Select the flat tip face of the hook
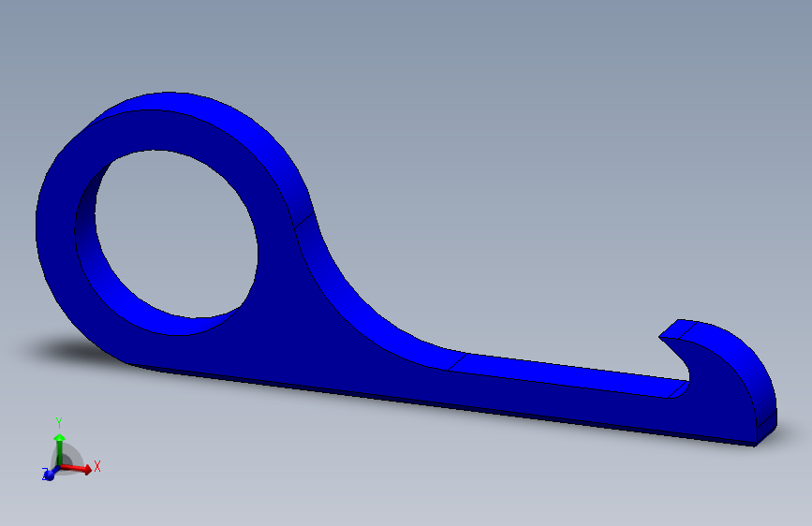 coord(679,329)
